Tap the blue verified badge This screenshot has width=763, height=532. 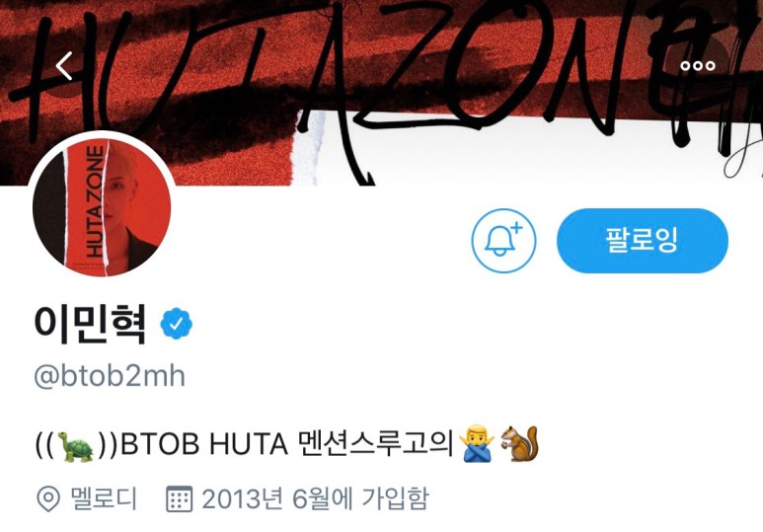176,323
